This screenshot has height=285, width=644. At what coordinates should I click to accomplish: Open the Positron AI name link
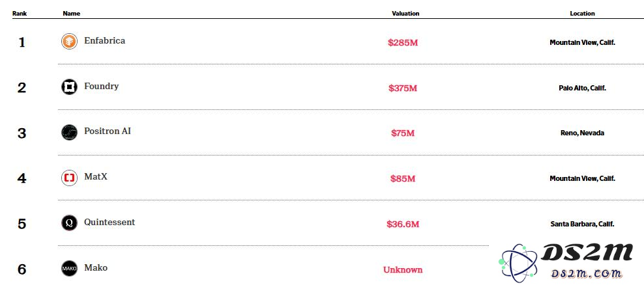(108, 131)
